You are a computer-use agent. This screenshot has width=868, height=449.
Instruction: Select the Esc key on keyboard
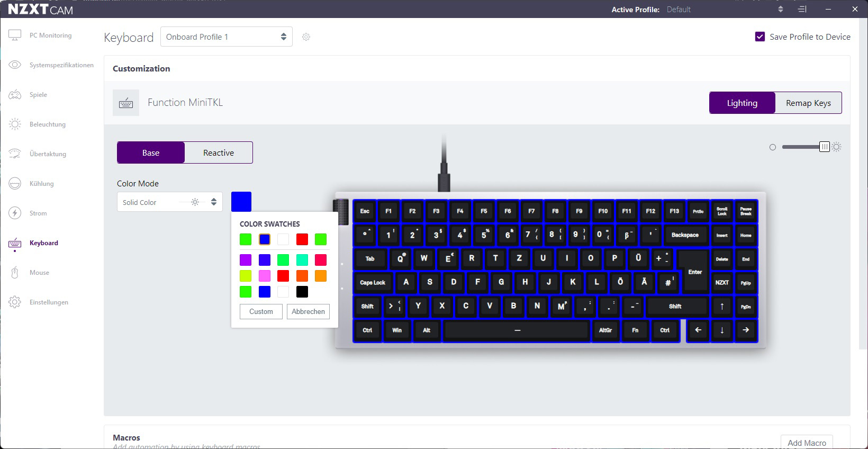click(365, 211)
